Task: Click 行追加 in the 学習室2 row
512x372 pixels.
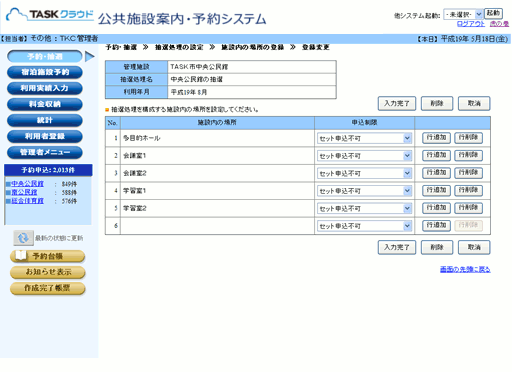Action: [436, 208]
